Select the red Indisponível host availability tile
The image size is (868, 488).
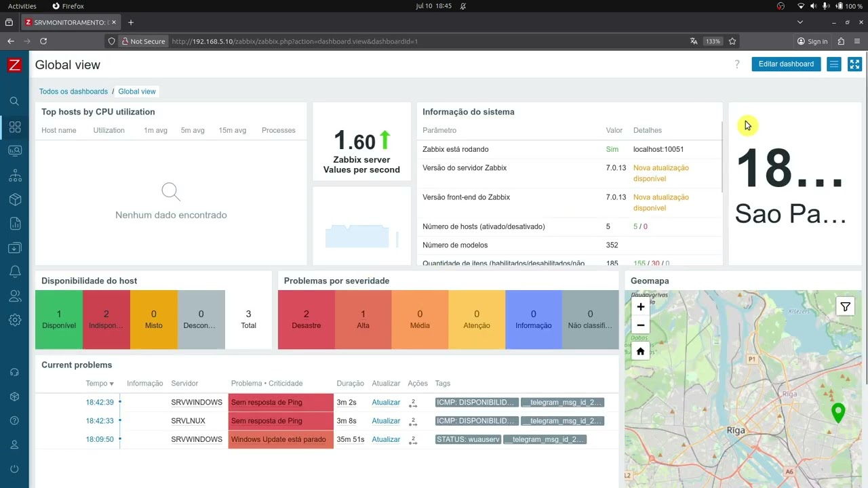point(106,320)
